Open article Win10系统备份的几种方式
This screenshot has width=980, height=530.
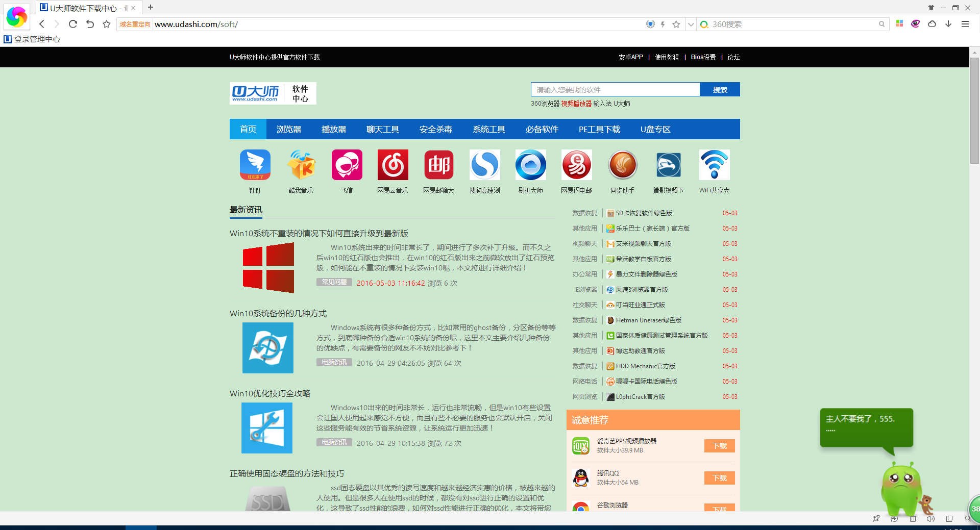278,313
